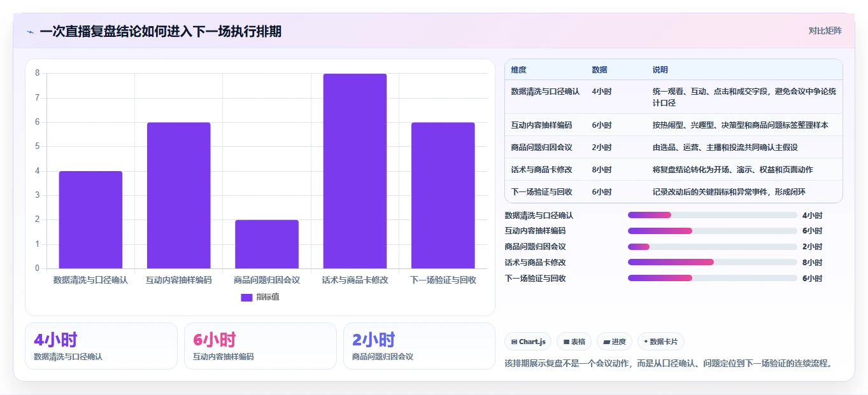Select the 数据卡片 chip
Image resolution: width=868 pixels, height=395 pixels.
pyautogui.click(x=660, y=342)
